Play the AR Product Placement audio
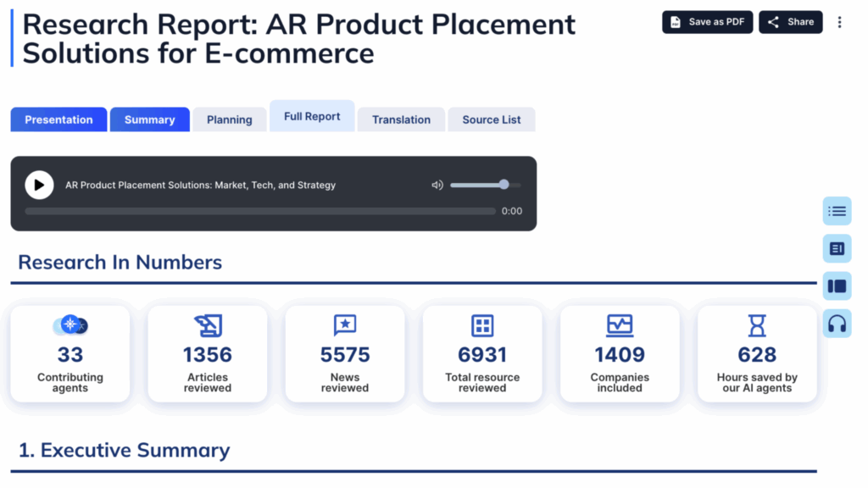 tap(39, 185)
